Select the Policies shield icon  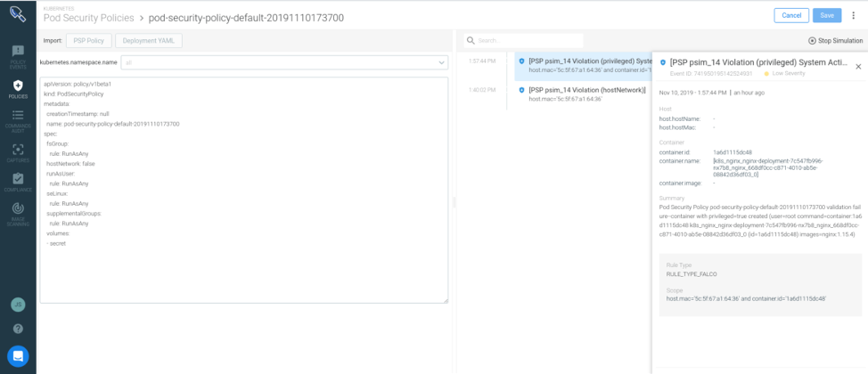(x=18, y=88)
